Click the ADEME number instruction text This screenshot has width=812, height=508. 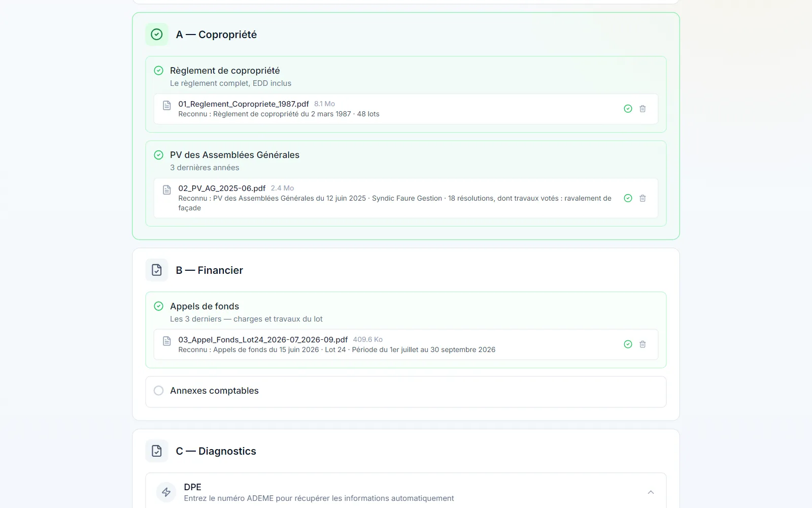coord(319,498)
